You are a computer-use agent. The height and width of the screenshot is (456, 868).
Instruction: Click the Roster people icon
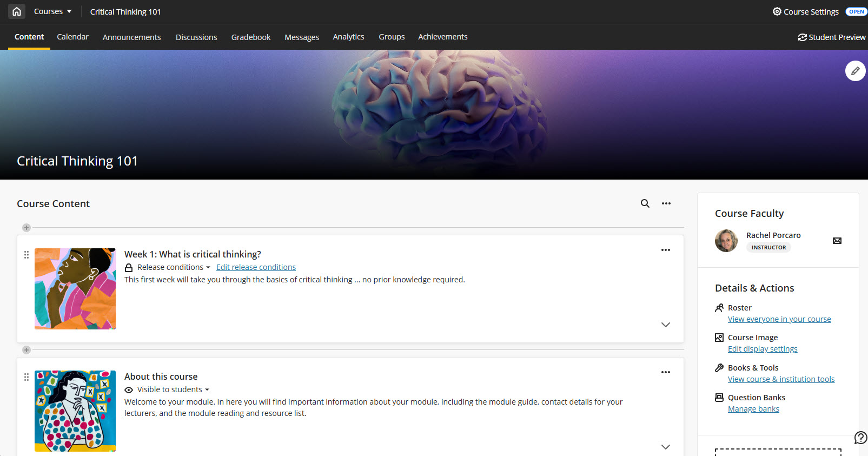click(719, 308)
